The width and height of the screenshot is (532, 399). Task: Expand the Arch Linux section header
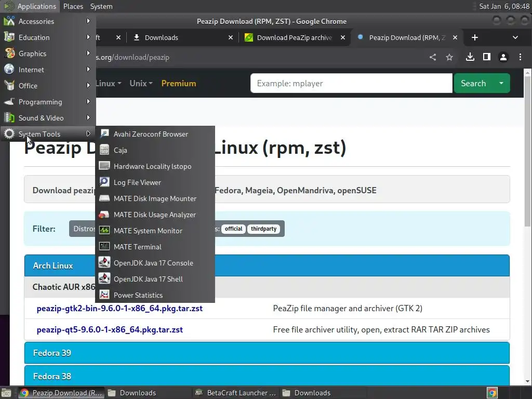[x=267, y=265]
